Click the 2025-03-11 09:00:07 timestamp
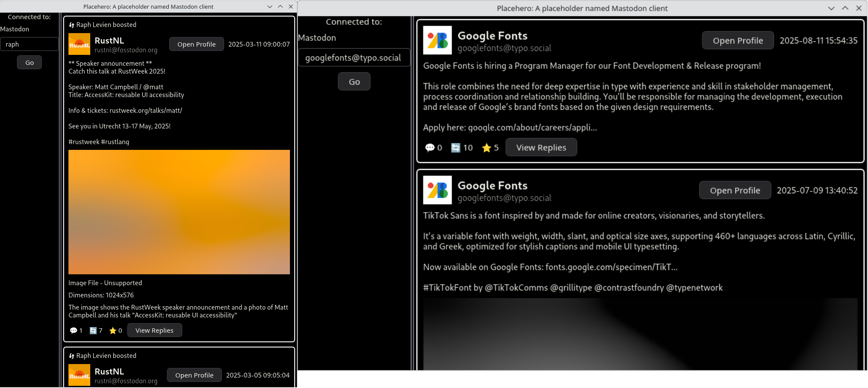This screenshot has width=868, height=388. point(259,44)
